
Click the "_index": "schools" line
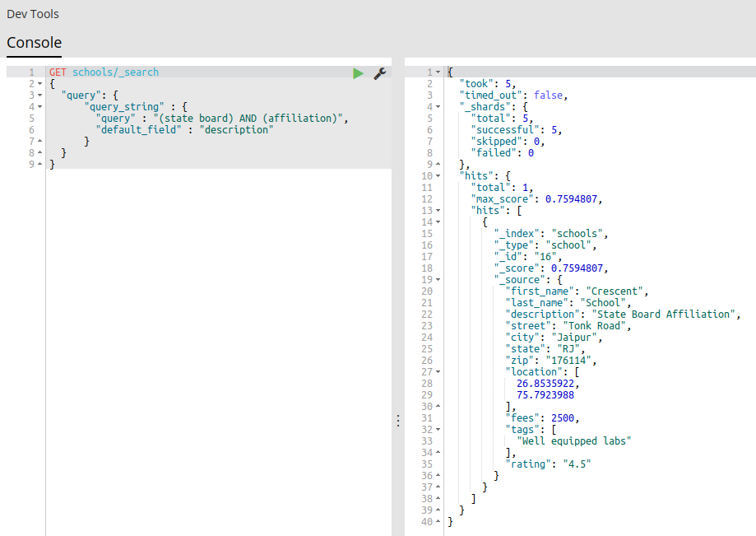coord(551,234)
